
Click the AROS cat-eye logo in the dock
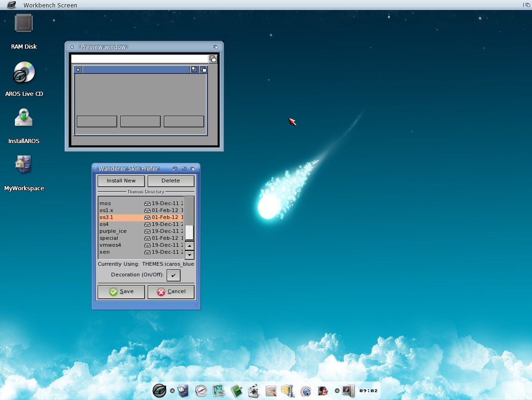(159, 390)
